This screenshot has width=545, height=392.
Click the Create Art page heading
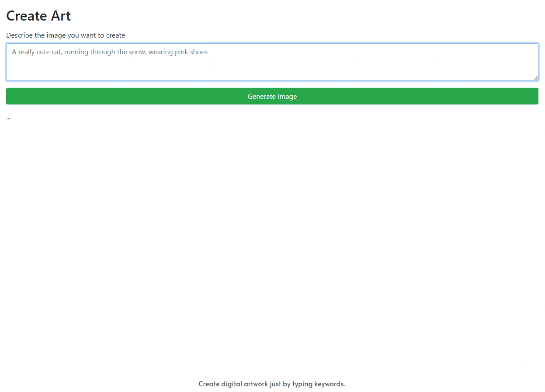click(38, 16)
